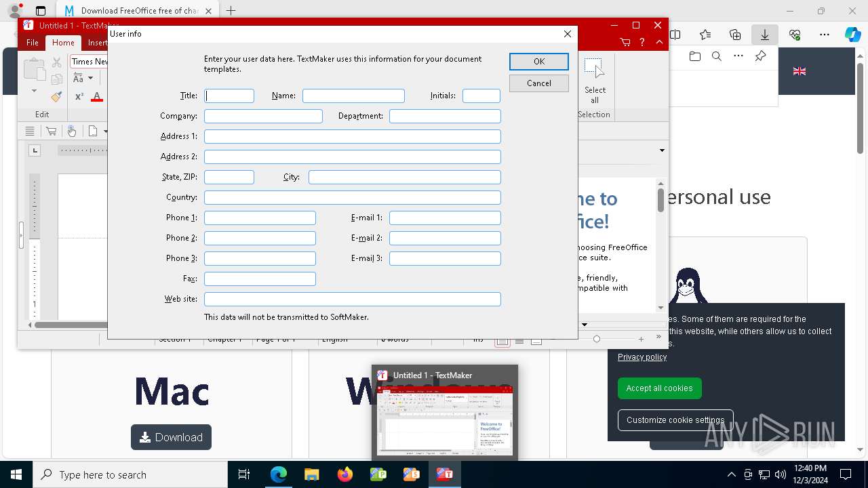Open Edge Favorites star icon
868x488 pixels.
[x=705, y=35]
